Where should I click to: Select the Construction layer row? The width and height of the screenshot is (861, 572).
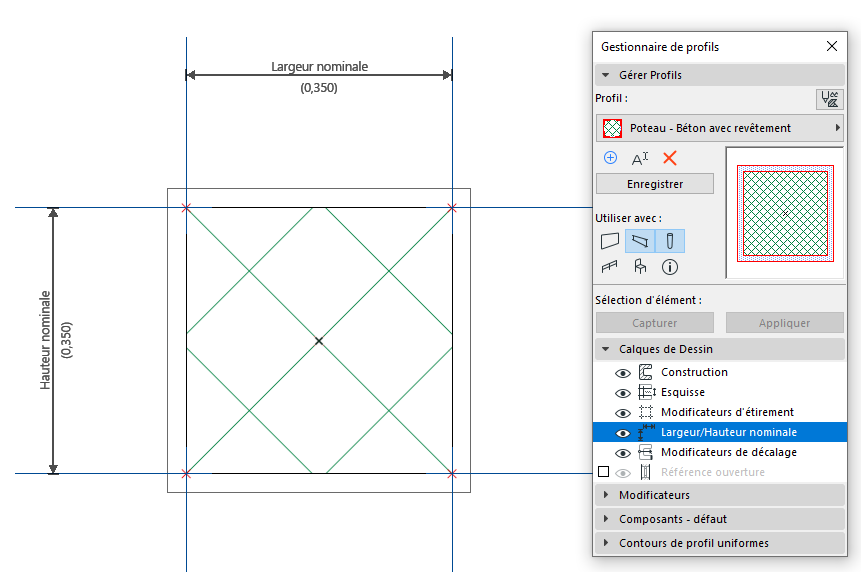point(720,372)
